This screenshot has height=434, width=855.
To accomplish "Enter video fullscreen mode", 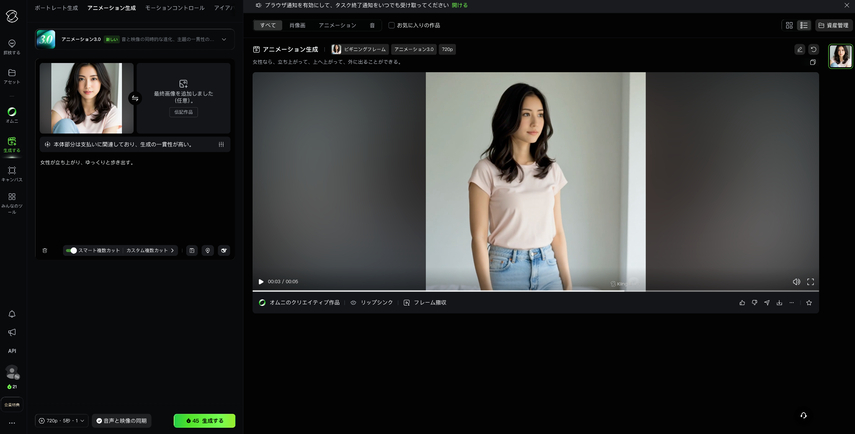I will tap(810, 282).
